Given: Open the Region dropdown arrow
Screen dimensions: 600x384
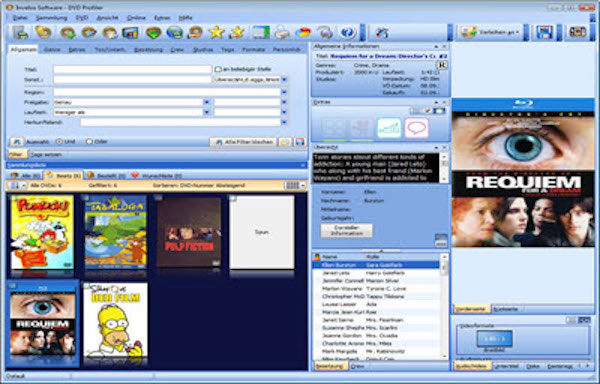Looking at the screenshot, I should tap(284, 92).
